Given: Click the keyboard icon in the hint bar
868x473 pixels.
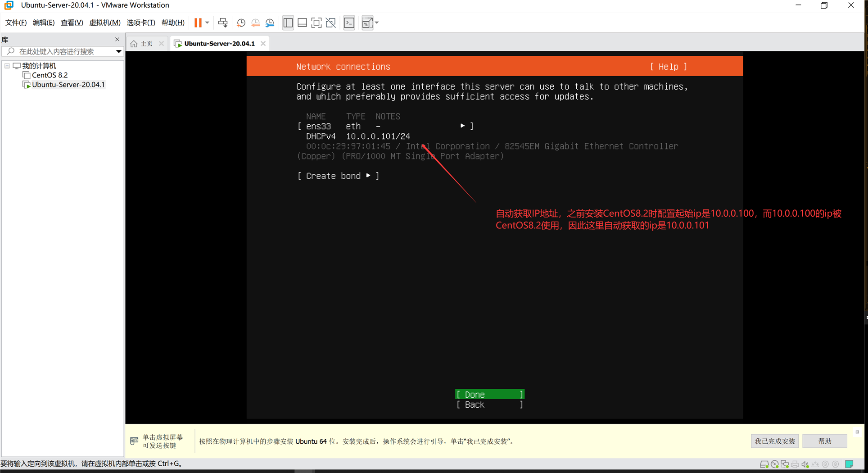Looking at the screenshot, I should tap(134, 441).
